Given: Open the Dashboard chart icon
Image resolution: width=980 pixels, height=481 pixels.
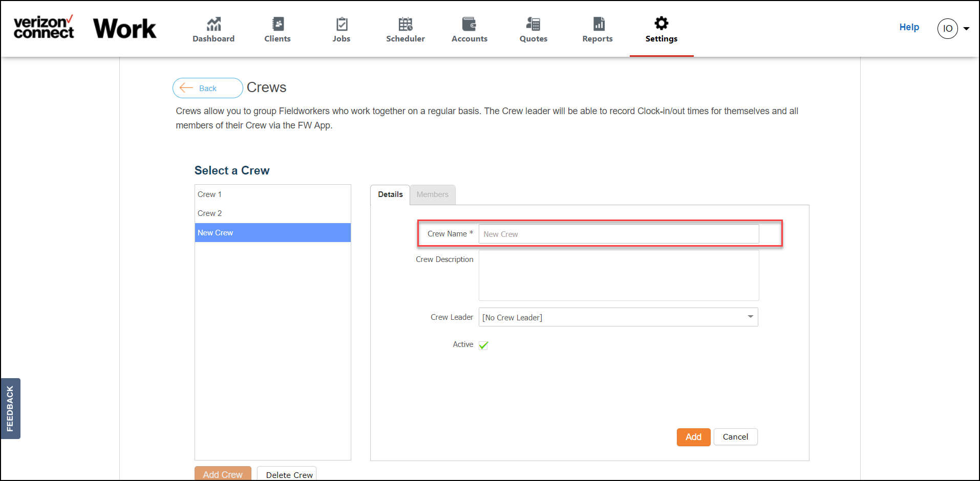Looking at the screenshot, I should 214,24.
